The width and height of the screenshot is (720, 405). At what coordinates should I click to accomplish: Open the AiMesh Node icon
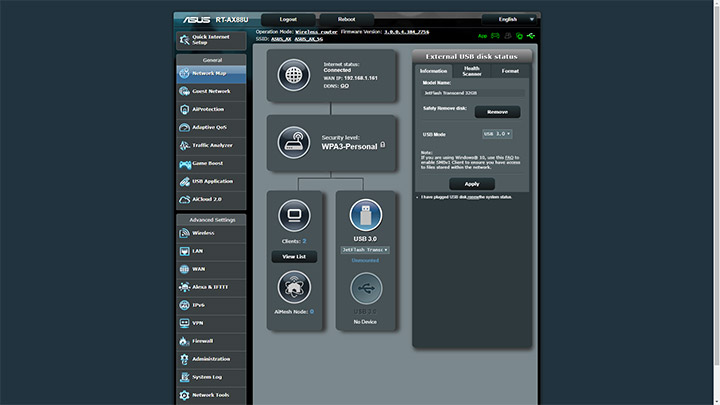(x=294, y=289)
